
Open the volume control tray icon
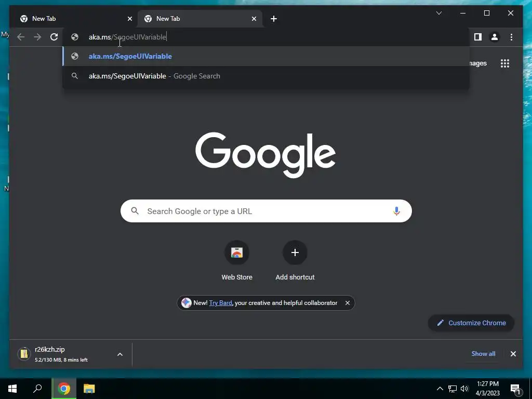pyautogui.click(x=464, y=389)
